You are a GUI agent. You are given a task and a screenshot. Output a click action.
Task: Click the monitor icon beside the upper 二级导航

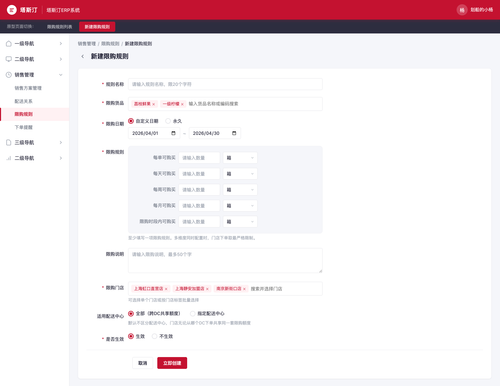(9, 59)
